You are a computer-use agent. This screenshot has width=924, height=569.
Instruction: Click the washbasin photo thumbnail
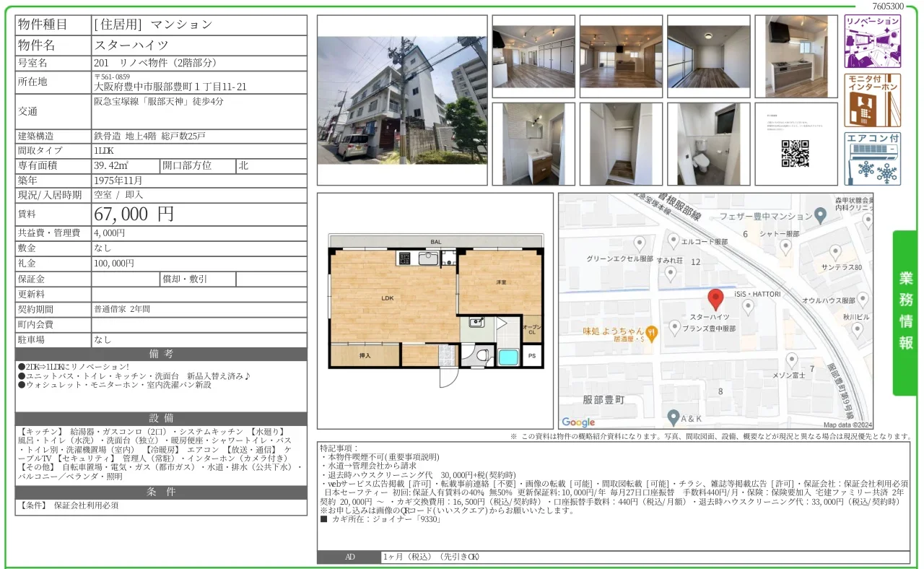(x=533, y=143)
